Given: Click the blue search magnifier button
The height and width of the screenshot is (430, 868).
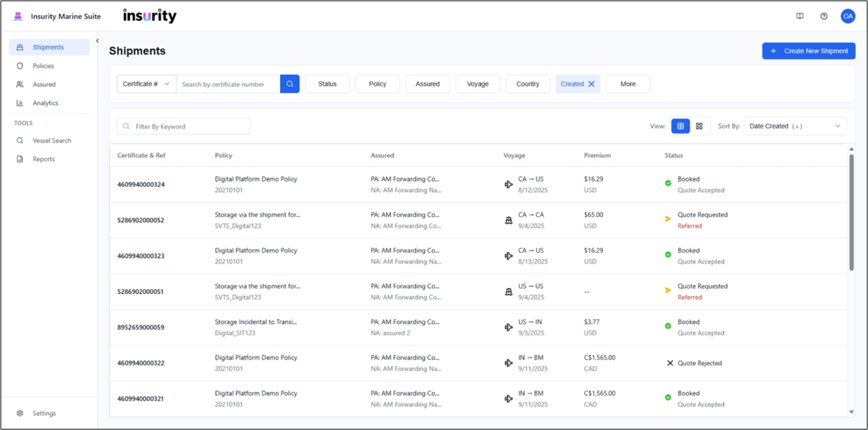Looking at the screenshot, I should [x=290, y=84].
